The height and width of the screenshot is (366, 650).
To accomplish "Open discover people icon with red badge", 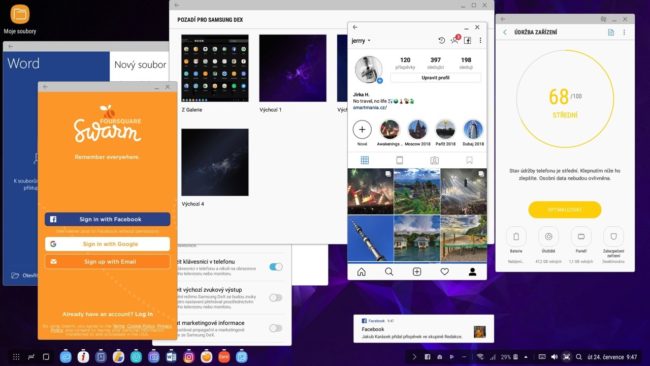I will point(455,40).
